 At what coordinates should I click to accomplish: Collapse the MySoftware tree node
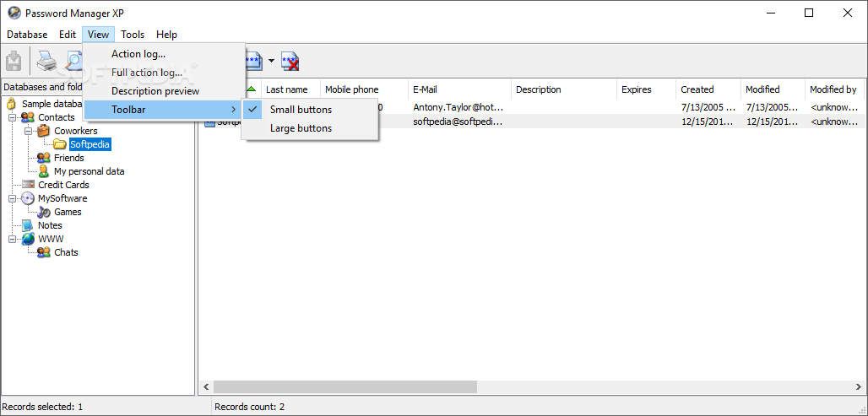(x=12, y=198)
